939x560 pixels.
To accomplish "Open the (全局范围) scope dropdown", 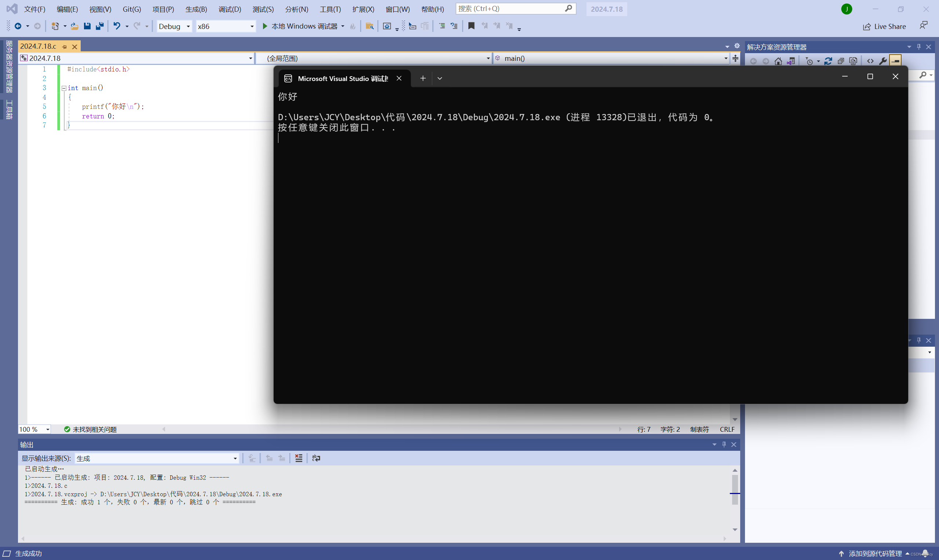I will click(x=374, y=58).
